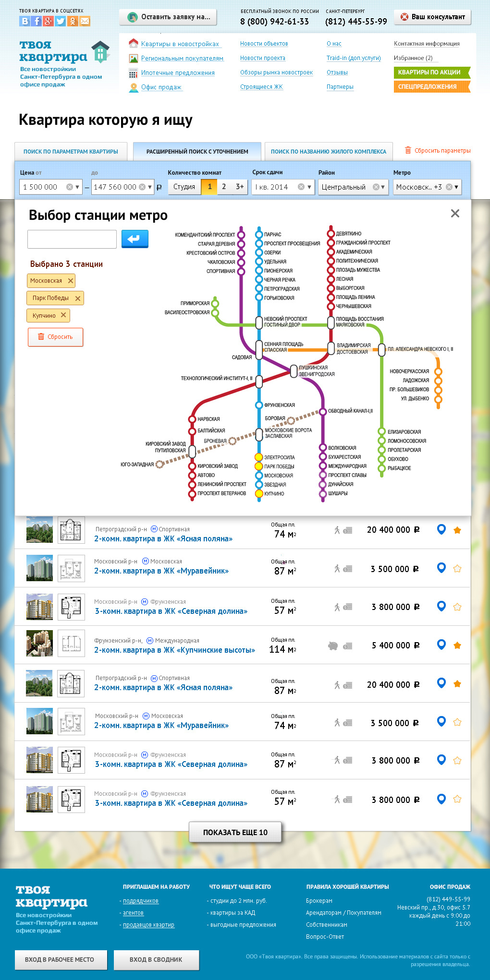This screenshot has height=980, width=490.
Task: Remove Московская station tag
Action: [x=71, y=281]
